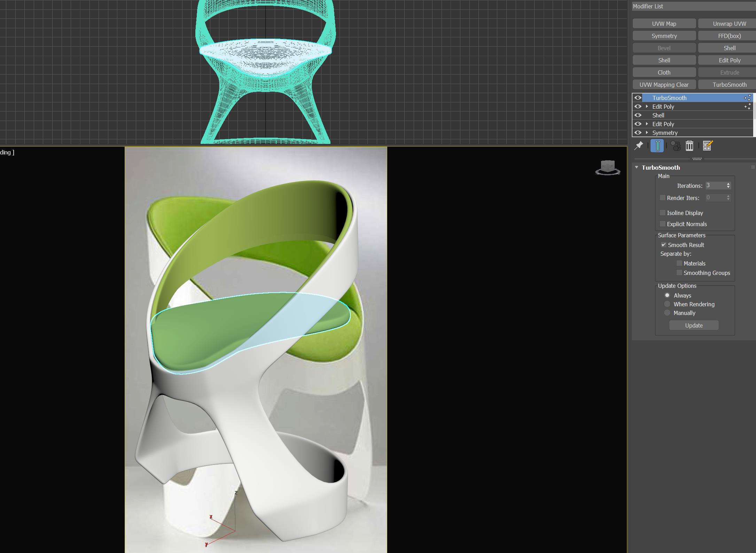Click the Iterations value field
The height and width of the screenshot is (553, 756).
coord(715,185)
